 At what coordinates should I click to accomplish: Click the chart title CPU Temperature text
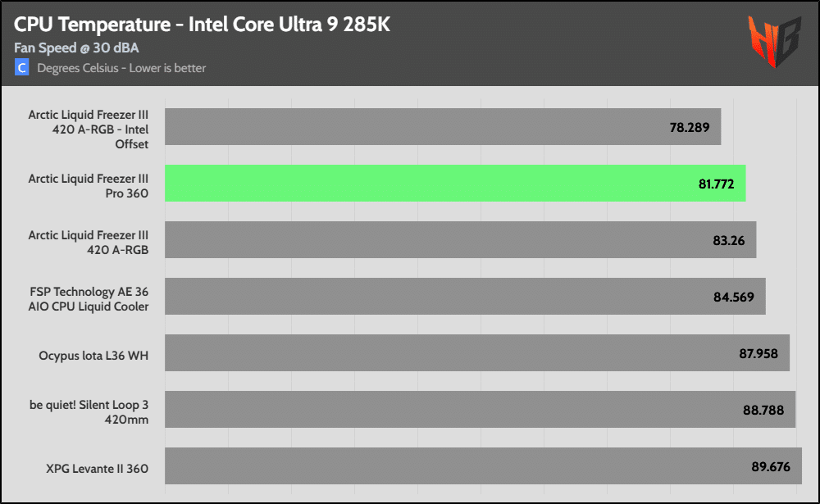[202, 25]
